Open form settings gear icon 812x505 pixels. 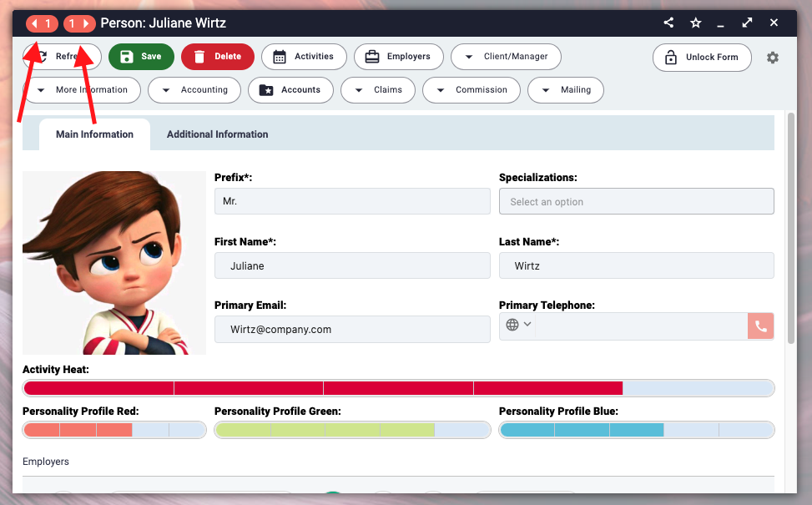click(772, 58)
